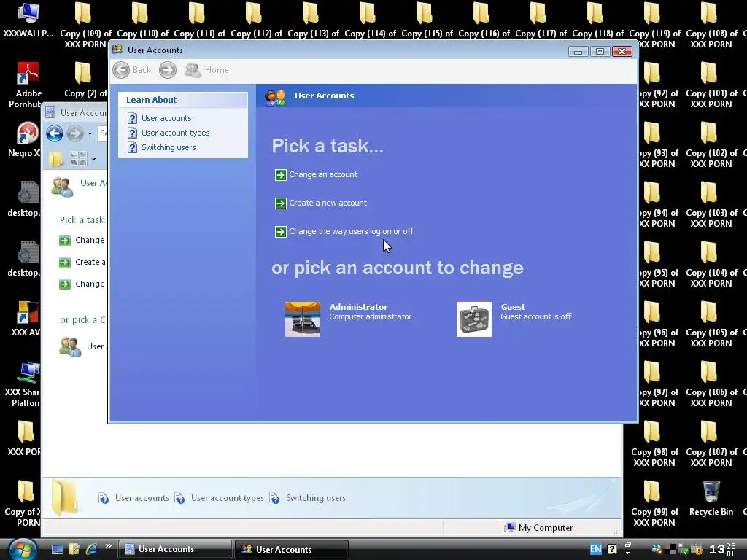Open the Start menu orb

point(23,550)
